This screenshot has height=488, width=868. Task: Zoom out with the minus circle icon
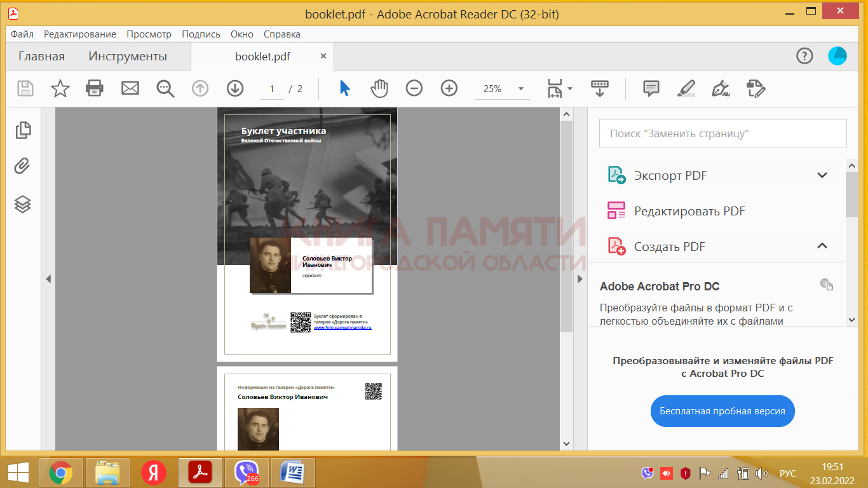click(414, 88)
